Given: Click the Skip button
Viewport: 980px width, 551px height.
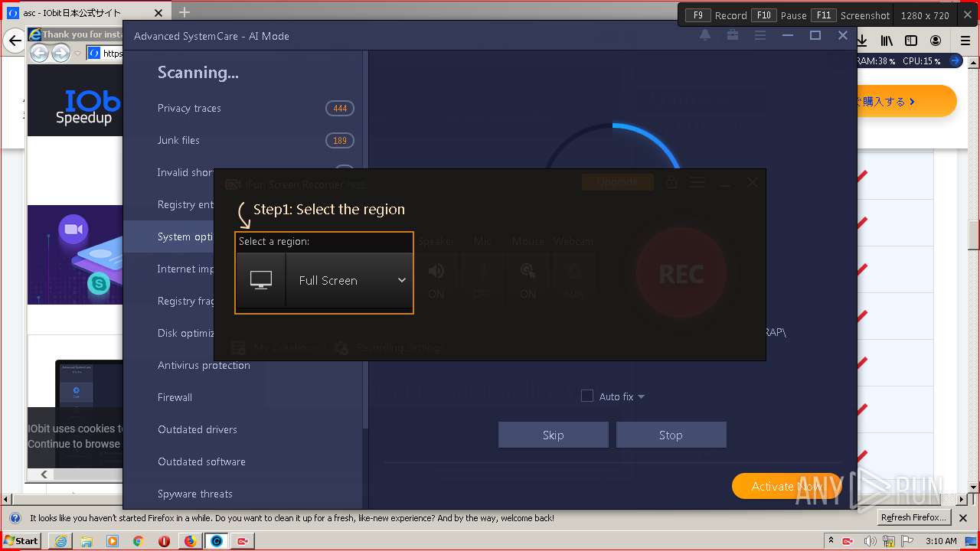Looking at the screenshot, I should coord(553,435).
